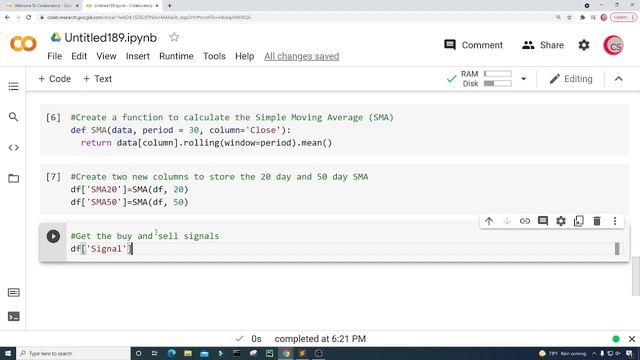Close the Untitled189.ipynb browser tab
This screenshot has height=360, width=640.
(x=157, y=6)
